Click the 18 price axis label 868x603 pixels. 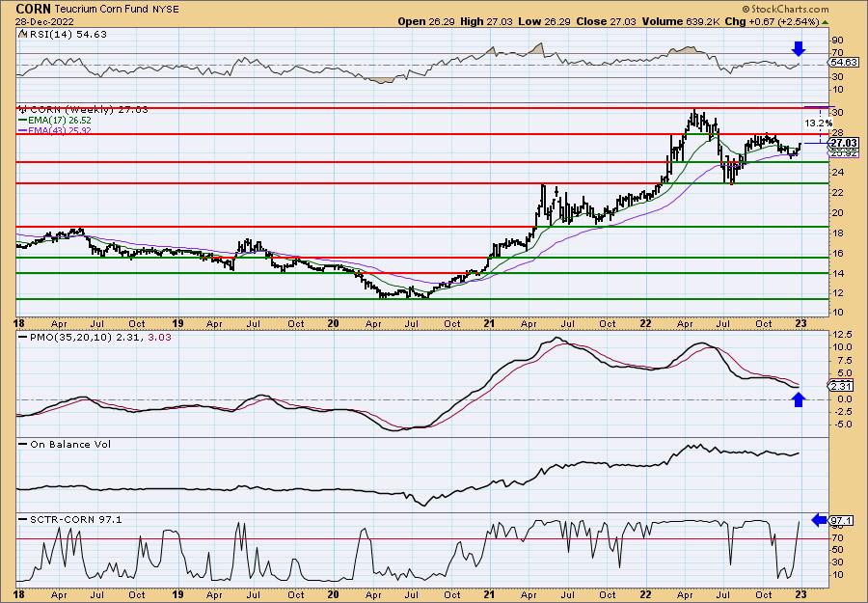pyautogui.click(x=837, y=233)
